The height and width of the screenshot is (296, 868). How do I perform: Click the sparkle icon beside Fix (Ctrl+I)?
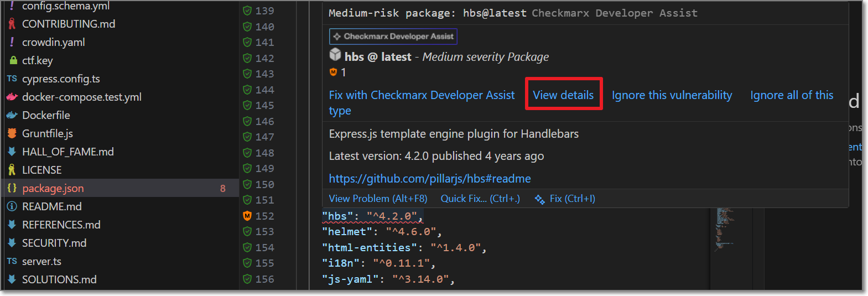point(539,199)
